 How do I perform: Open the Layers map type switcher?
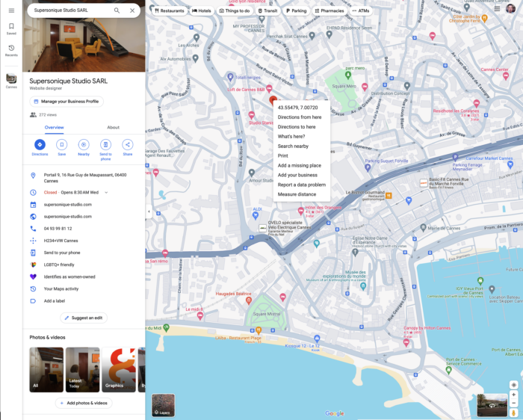(163, 405)
